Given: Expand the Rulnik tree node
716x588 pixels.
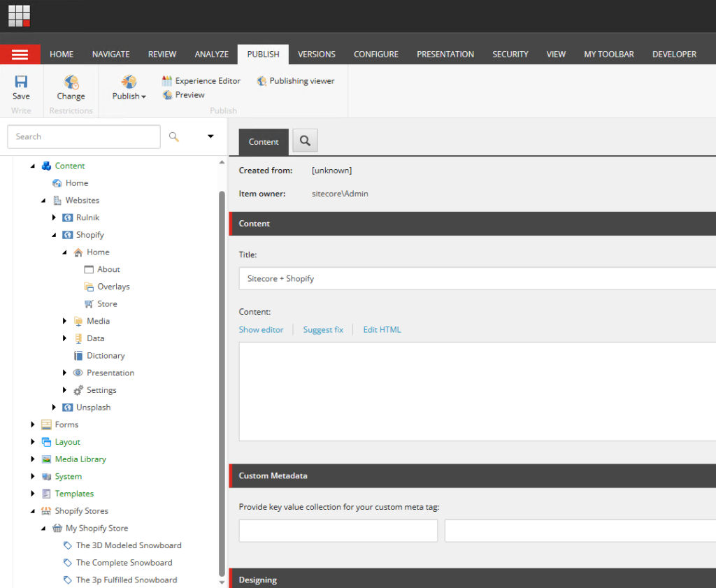Looking at the screenshot, I should coord(55,217).
